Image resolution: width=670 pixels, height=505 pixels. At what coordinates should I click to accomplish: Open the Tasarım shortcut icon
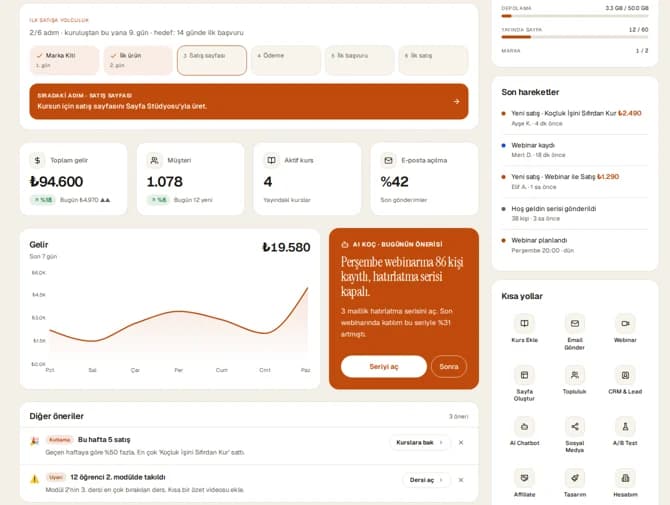click(x=575, y=478)
